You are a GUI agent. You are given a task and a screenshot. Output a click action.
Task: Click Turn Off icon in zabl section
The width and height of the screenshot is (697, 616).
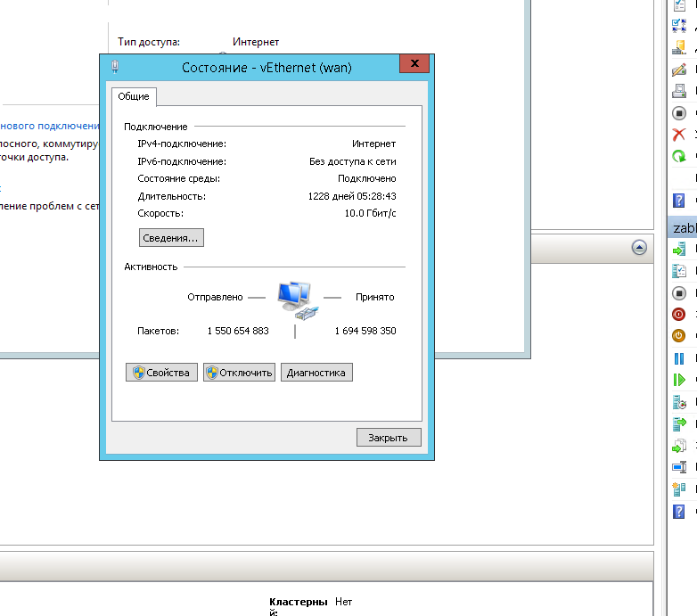679,293
